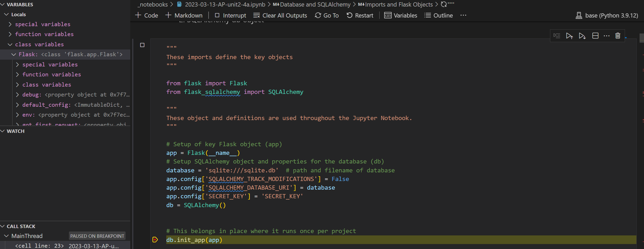Click the last breadcrumb cell symbol
The height and width of the screenshot is (249, 644).
(447, 4)
